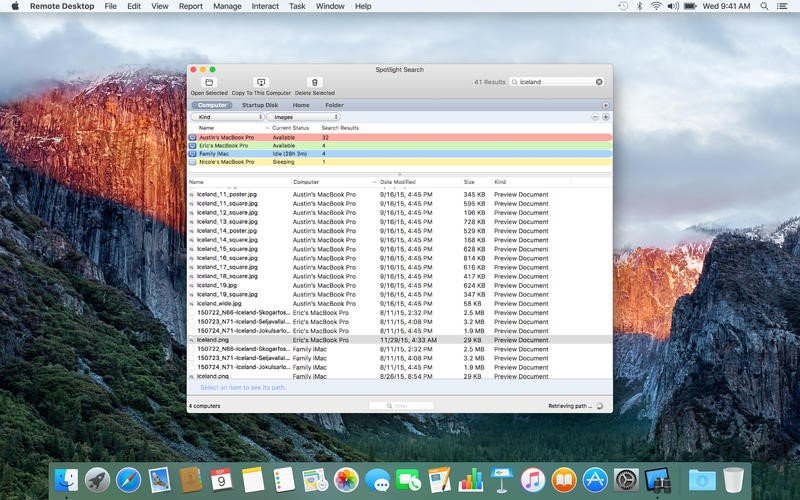
Task: Select the Computer search scope
Action: click(212, 105)
